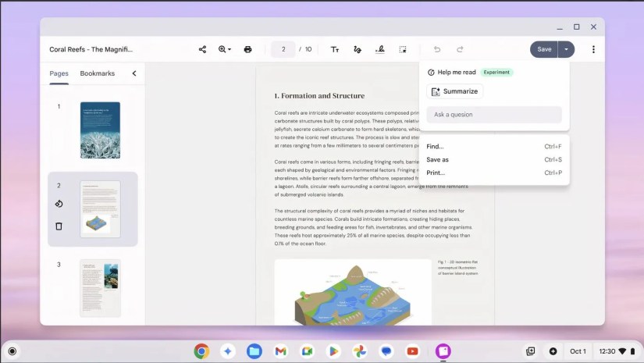Click the printer icon in toolbar

click(x=247, y=49)
